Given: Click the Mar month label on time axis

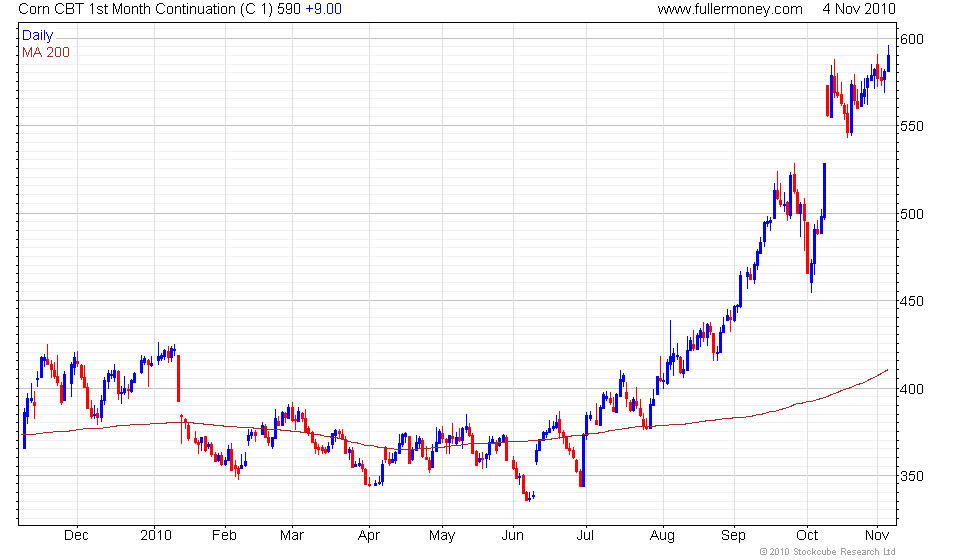Looking at the screenshot, I should click(x=292, y=536).
